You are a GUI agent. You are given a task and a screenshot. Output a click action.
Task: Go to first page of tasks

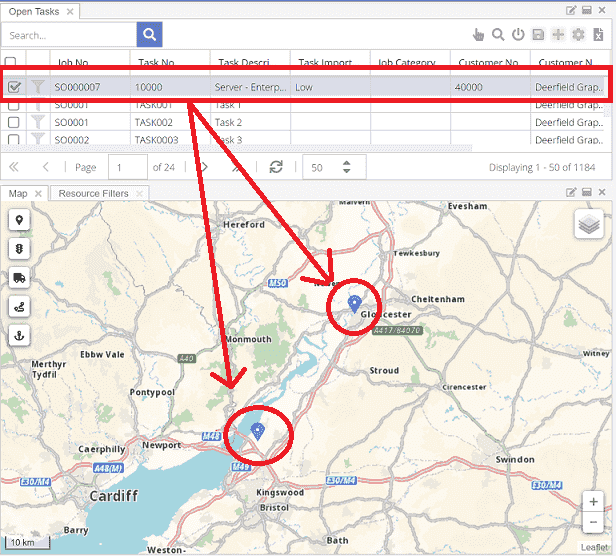14,167
